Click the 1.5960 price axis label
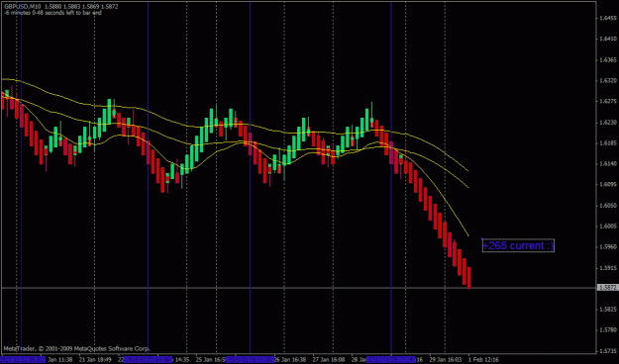The height and width of the screenshot is (364, 619). 607,247
